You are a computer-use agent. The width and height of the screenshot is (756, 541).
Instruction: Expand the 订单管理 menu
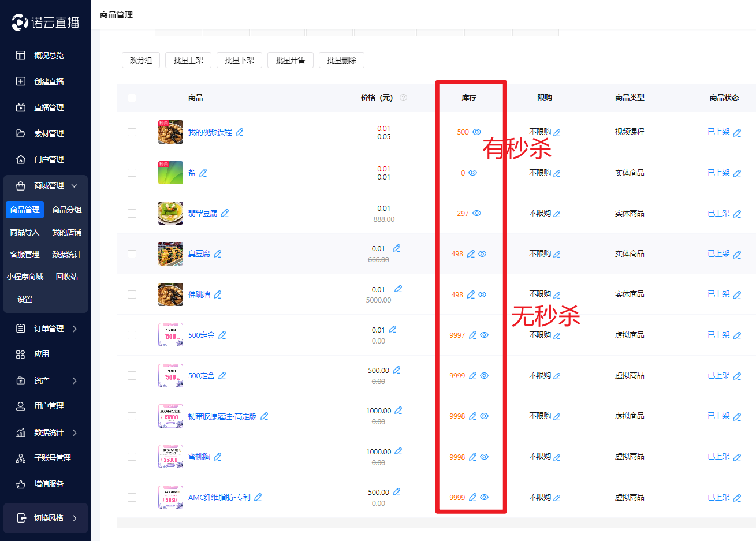click(75, 329)
